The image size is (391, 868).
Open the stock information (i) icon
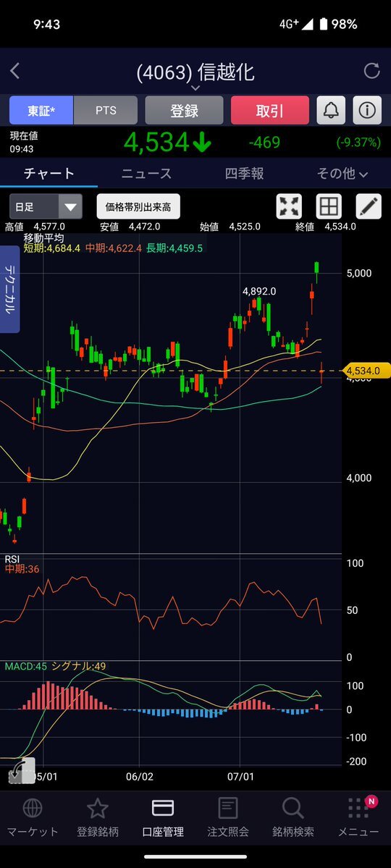[367, 110]
